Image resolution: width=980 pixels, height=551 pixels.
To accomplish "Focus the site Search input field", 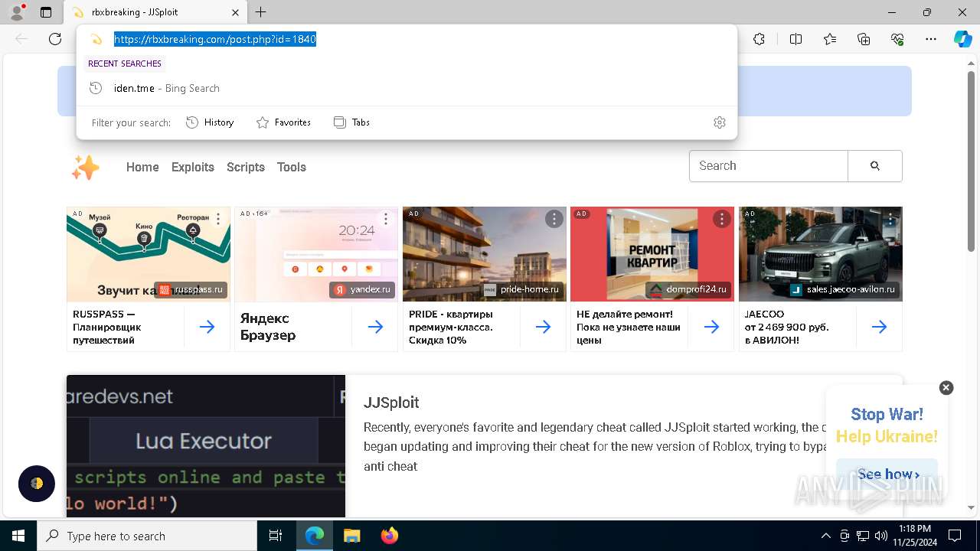I will pyautogui.click(x=769, y=166).
